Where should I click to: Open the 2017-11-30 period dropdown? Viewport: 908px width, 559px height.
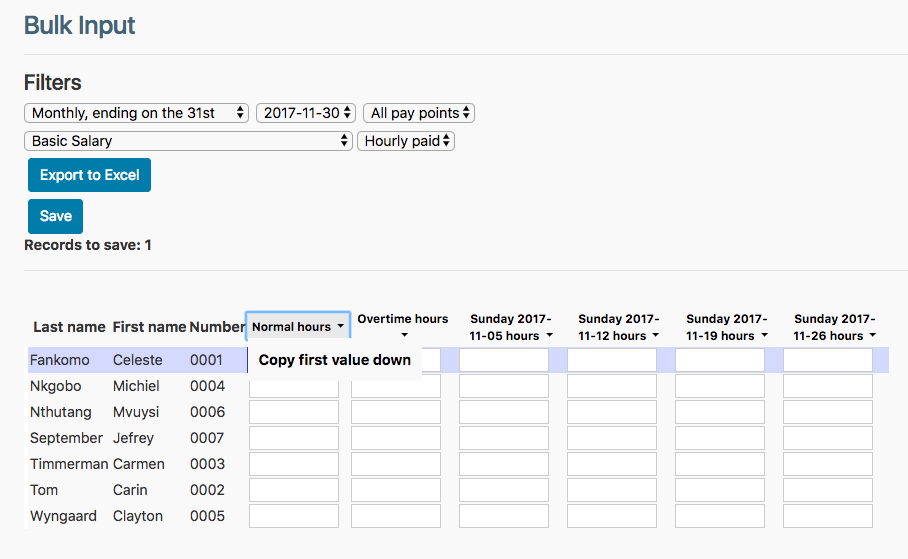307,113
